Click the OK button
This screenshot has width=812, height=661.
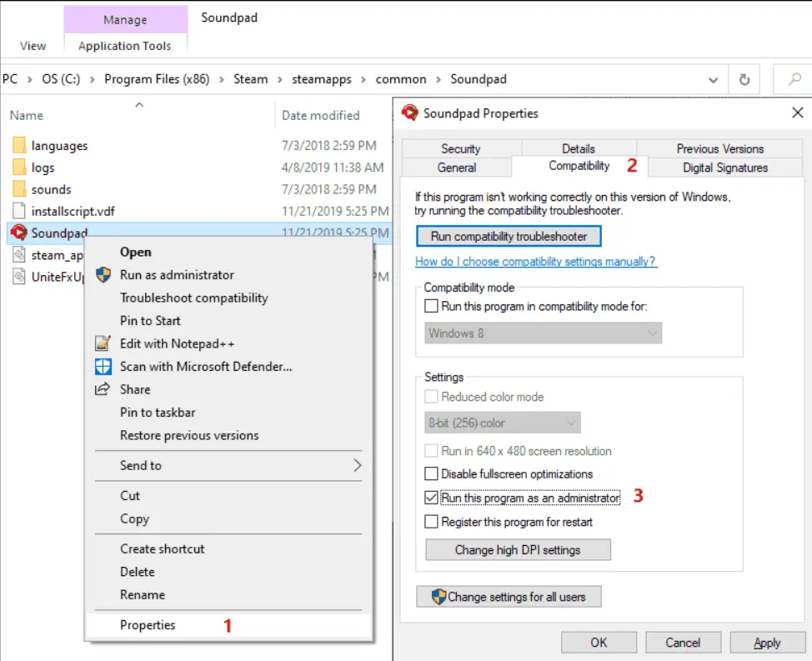(599, 643)
